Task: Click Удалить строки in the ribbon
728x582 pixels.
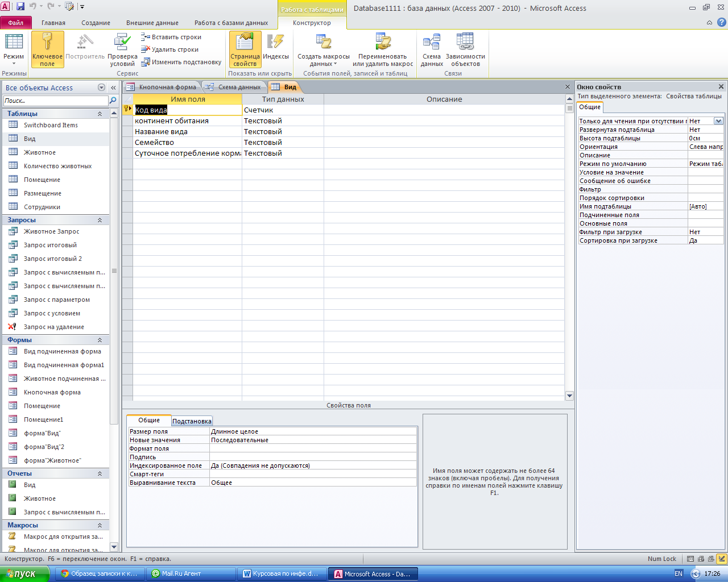Action: point(170,49)
